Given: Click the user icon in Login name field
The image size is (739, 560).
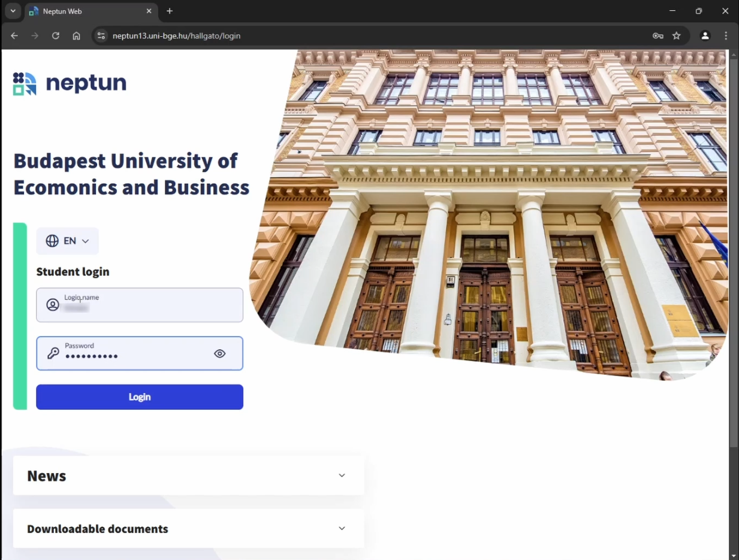Looking at the screenshot, I should (53, 305).
